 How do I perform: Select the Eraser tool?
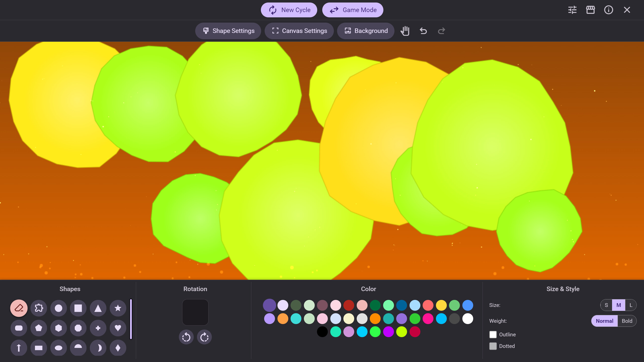click(x=19, y=308)
